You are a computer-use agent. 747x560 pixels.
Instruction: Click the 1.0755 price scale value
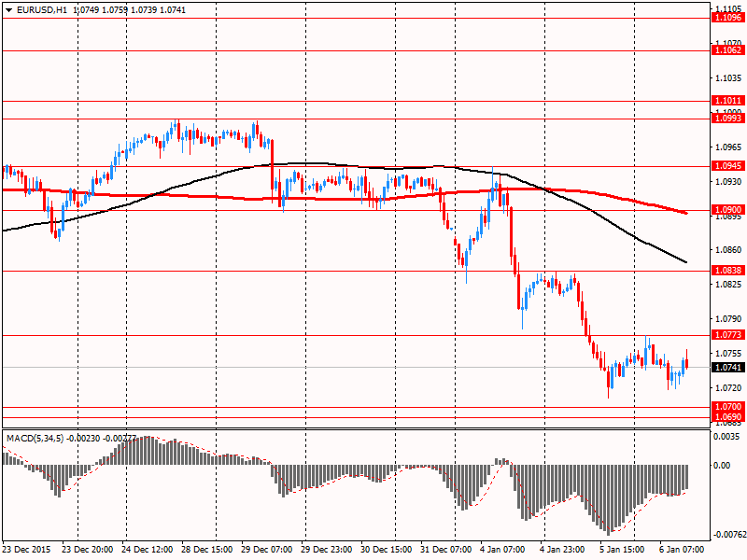pos(728,353)
